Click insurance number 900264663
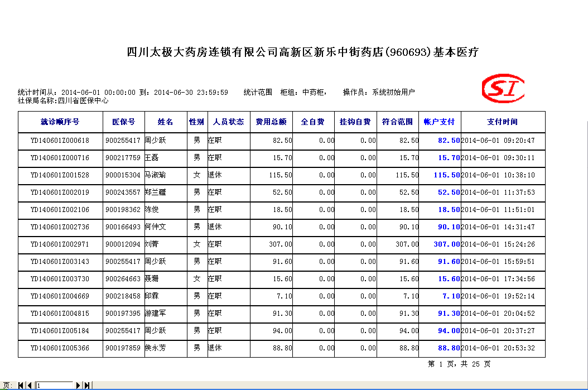Image resolution: width=588 pixels, height=390 pixels. click(x=123, y=278)
